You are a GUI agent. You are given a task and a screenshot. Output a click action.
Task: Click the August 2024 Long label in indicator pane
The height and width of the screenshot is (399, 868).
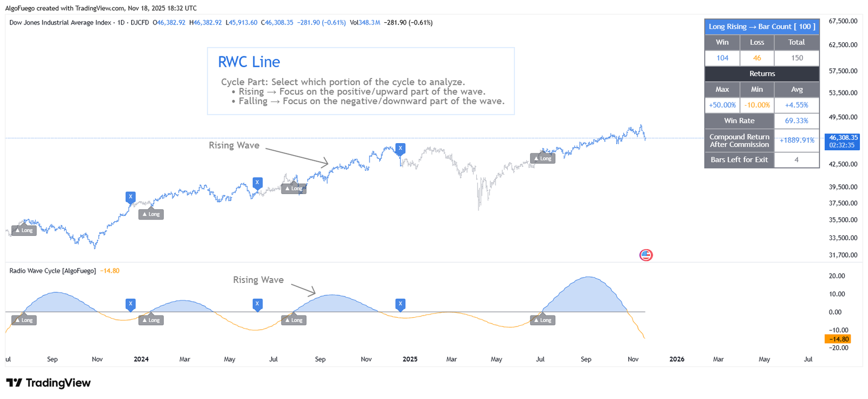[294, 320]
